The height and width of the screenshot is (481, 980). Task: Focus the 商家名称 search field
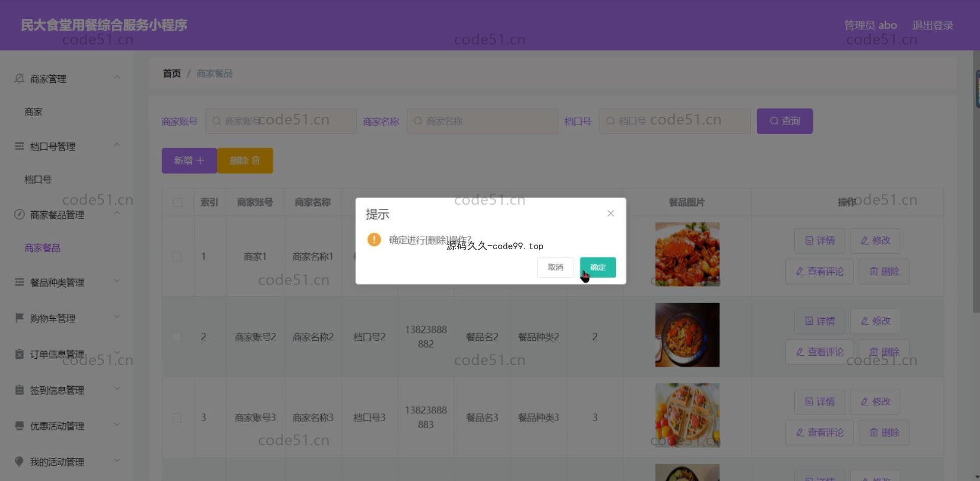[482, 121]
